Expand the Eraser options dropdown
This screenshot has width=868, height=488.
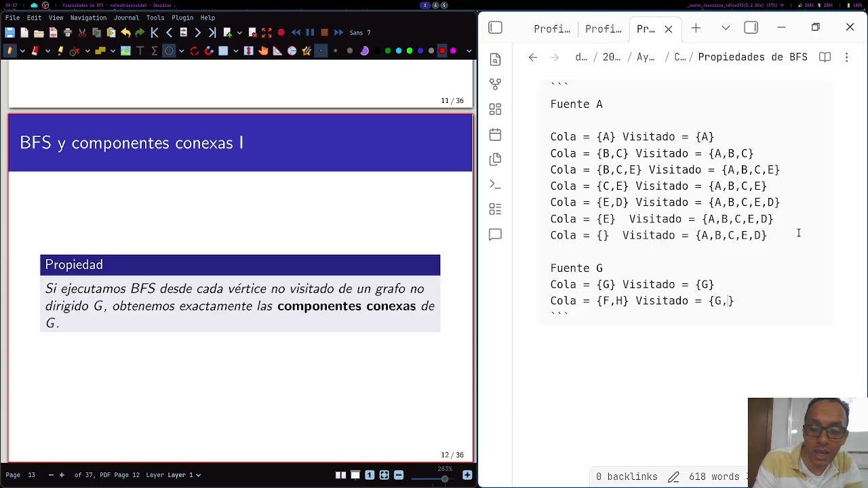point(47,51)
